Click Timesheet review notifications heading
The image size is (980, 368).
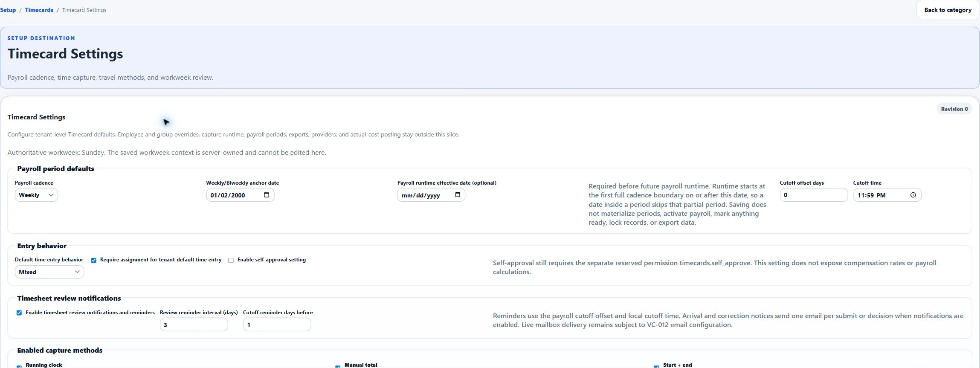tap(69, 298)
